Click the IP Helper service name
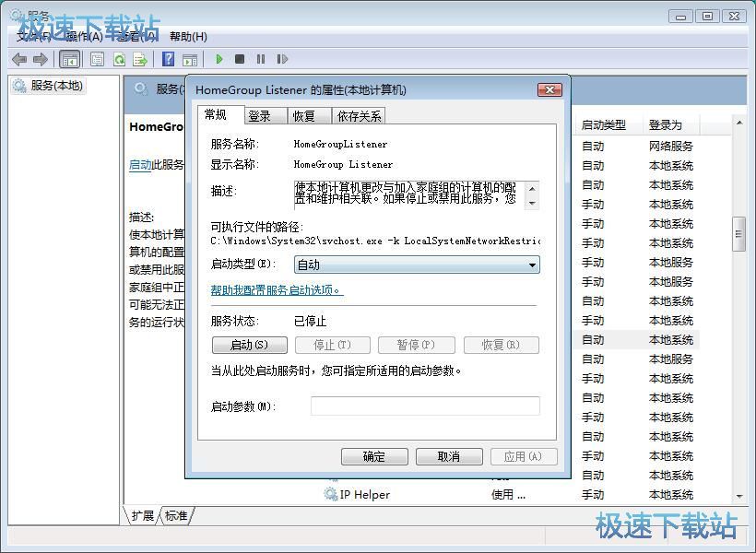The width and height of the screenshot is (756, 553). point(364,494)
